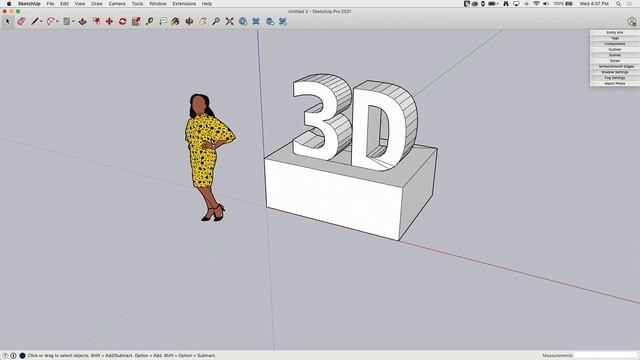640x360 pixels.
Task: Open the Line tool dropdown arrow
Action: coord(41,22)
